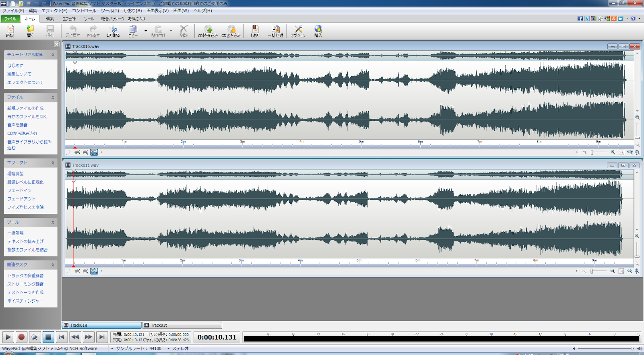The width and height of the screenshot is (644, 355).
Task: Click zoom out magnifier in Track01t window
Action: (584, 271)
